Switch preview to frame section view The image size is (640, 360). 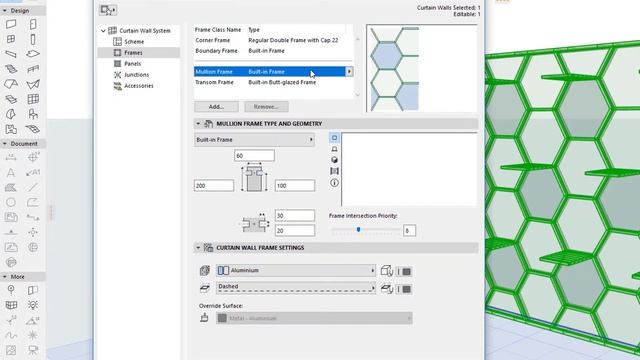click(x=334, y=171)
